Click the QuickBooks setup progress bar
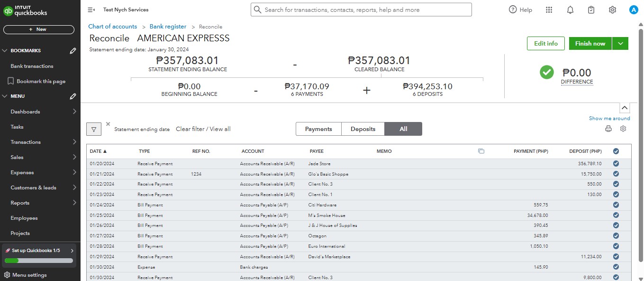 [x=39, y=261]
